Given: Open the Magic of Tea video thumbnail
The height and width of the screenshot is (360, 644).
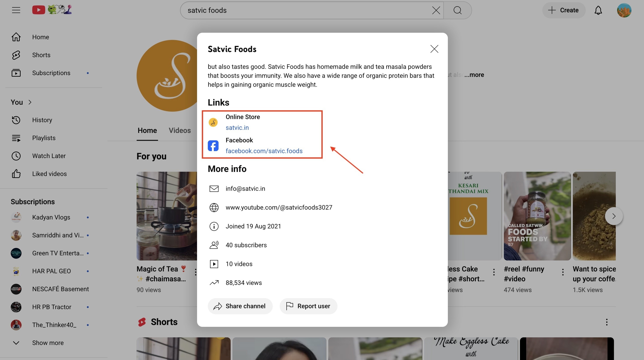Looking at the screenshot, I should (167, 216).
